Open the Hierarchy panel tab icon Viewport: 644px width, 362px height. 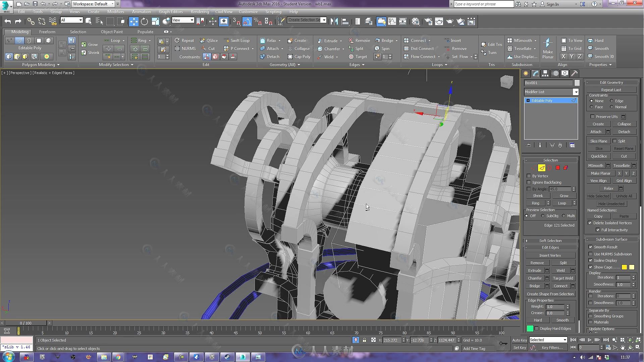(545, 73)
